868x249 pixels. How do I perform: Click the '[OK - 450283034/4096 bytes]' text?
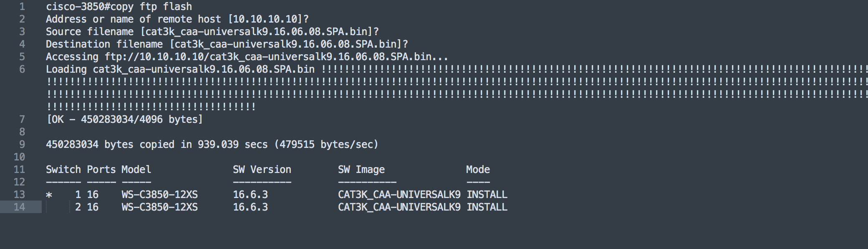[125, 119]
